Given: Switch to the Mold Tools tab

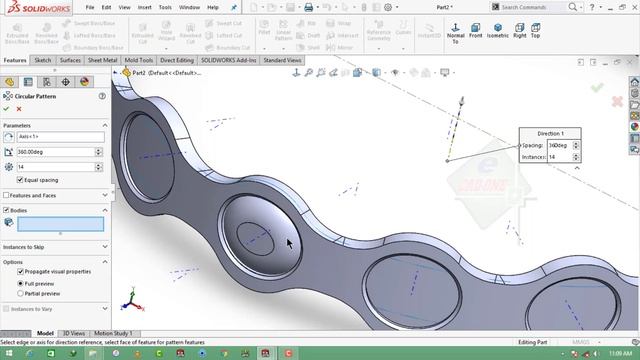Looking at the screenshot, I should (x=139, y=60).
